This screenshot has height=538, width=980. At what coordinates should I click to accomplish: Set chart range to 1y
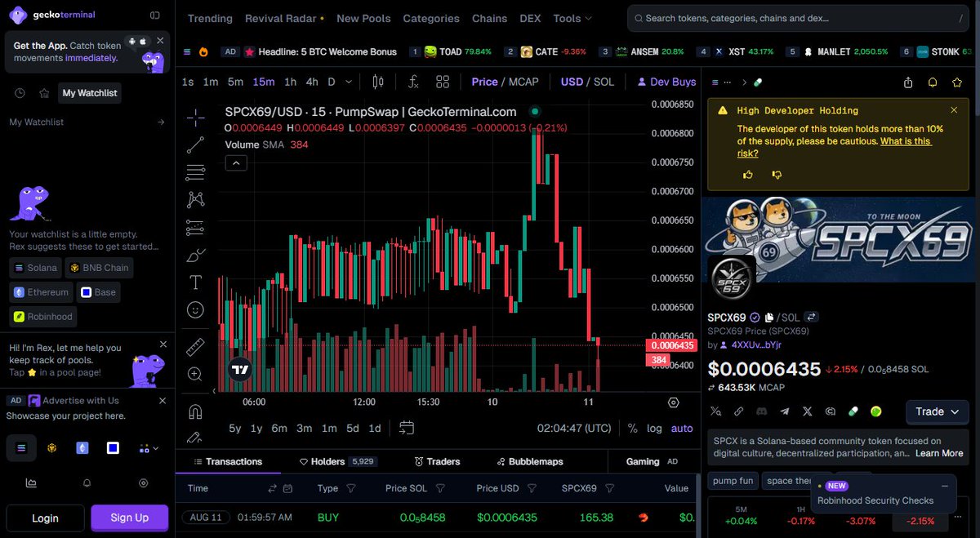coord(256,428)
